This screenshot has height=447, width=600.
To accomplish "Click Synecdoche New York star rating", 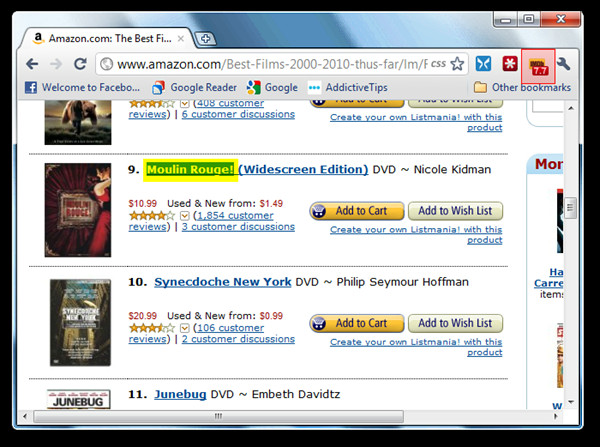I will point(152,328).
